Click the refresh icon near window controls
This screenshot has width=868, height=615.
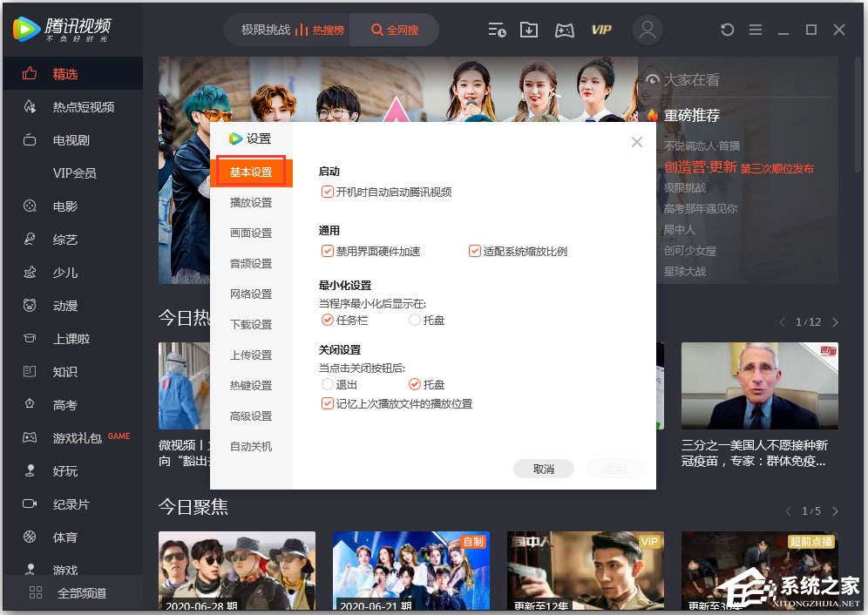(728, 29)
